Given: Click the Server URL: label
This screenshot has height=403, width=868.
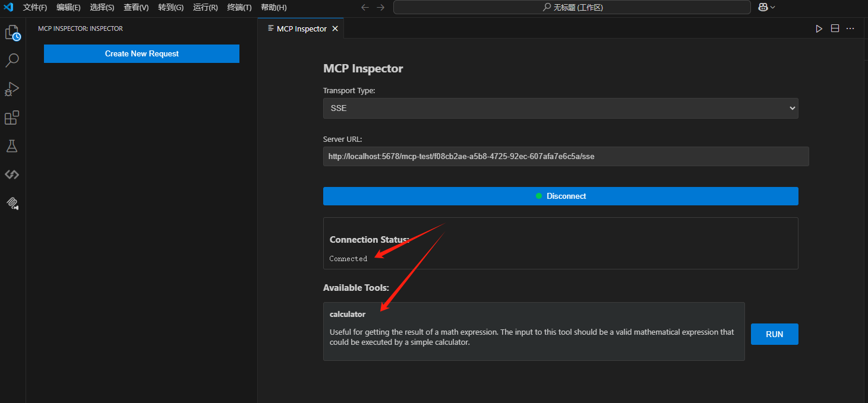Looking at the screenshot, I should pos(343,139).
